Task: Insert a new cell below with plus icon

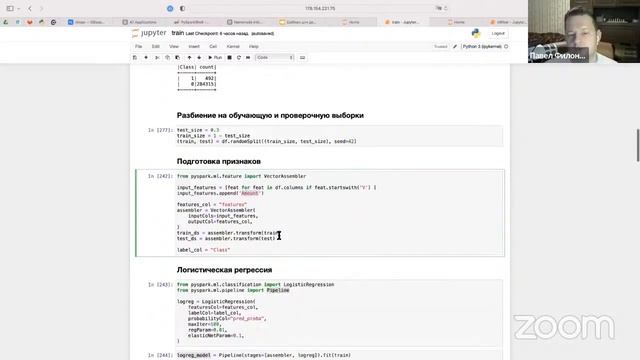Action: click(146, 58)
